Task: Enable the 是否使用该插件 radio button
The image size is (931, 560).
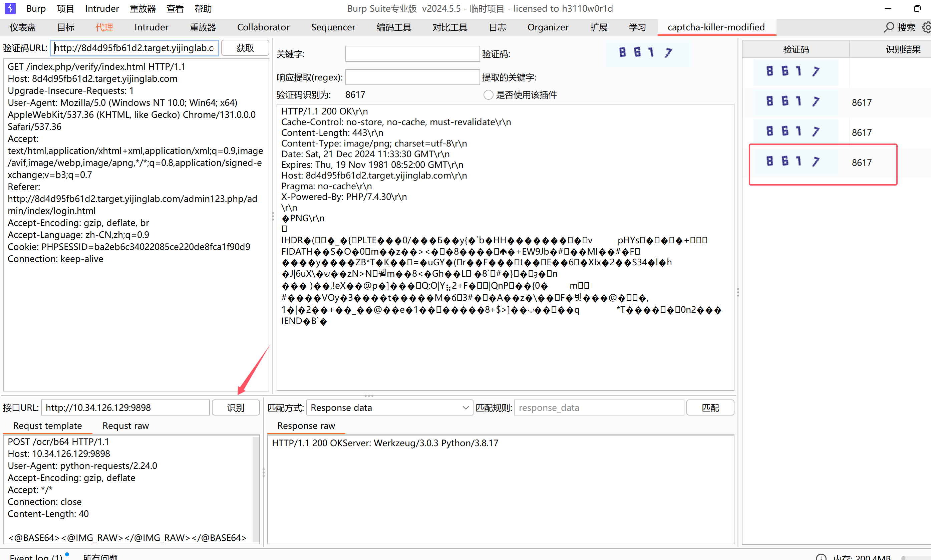Action: coord(488,95)
